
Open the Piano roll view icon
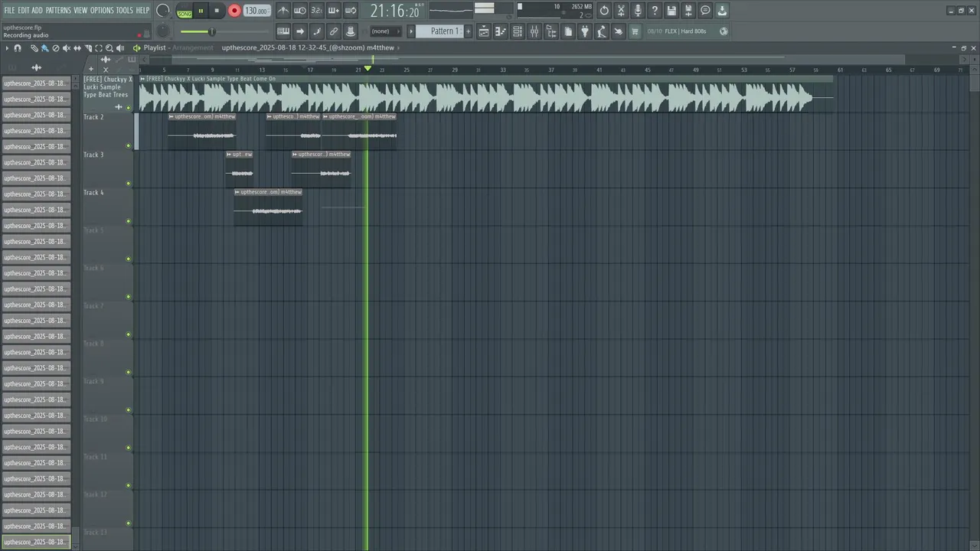501,31
